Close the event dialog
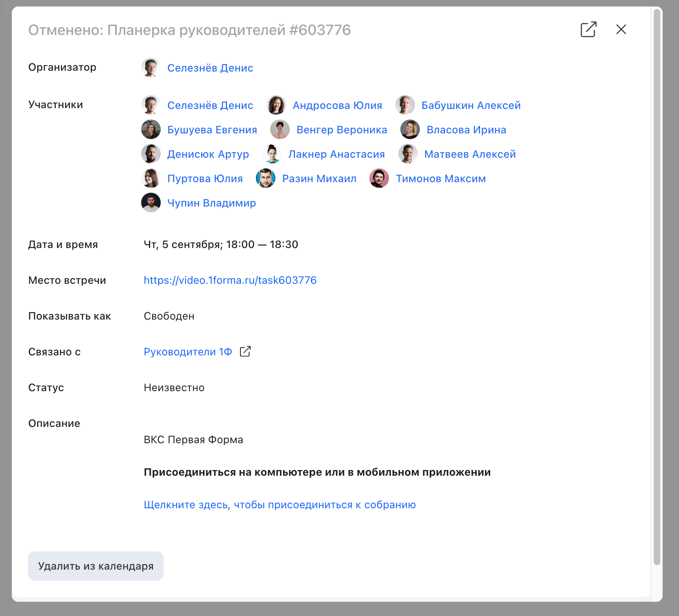 621,29
